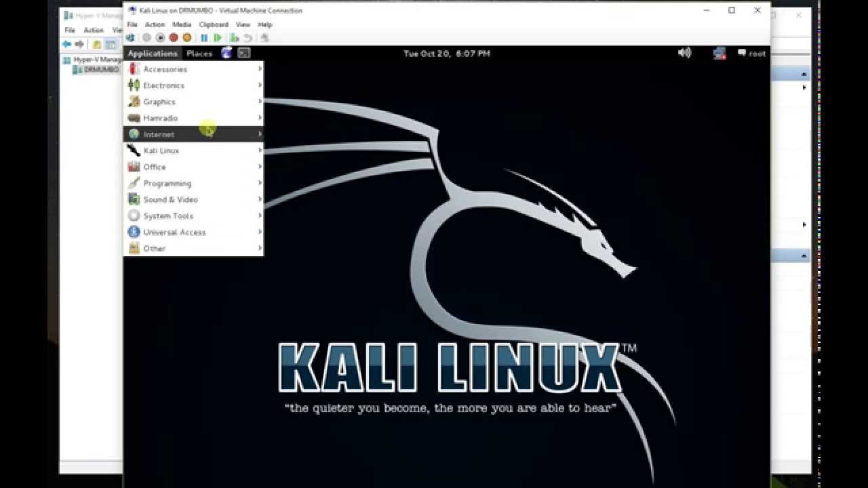Viewport: 868px width, 488px height.
Task: Open the Terminal launcher in the Kali top panel
Action: pos(244,53)
